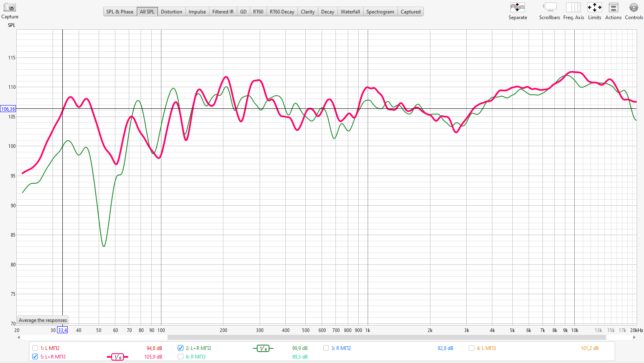
Task: Hide the 2: L+R МП2 trace
Action: 181,348
